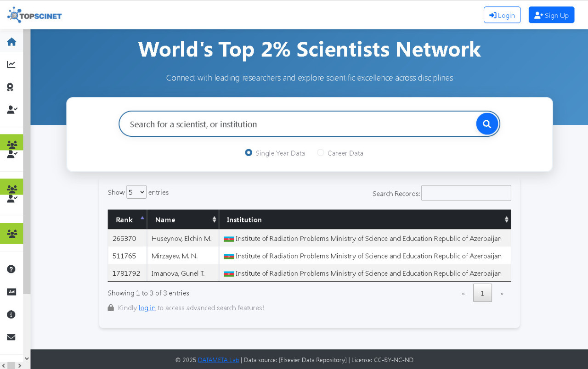Open the line chart statistics icon

point(11,64)
